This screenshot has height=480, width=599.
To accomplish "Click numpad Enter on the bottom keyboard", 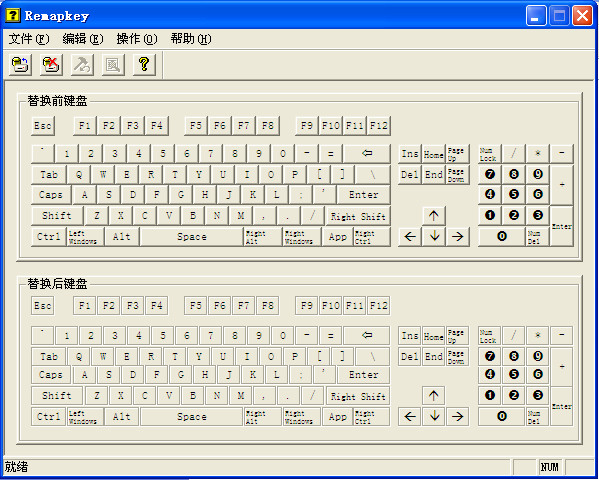I will click(562, 406).
